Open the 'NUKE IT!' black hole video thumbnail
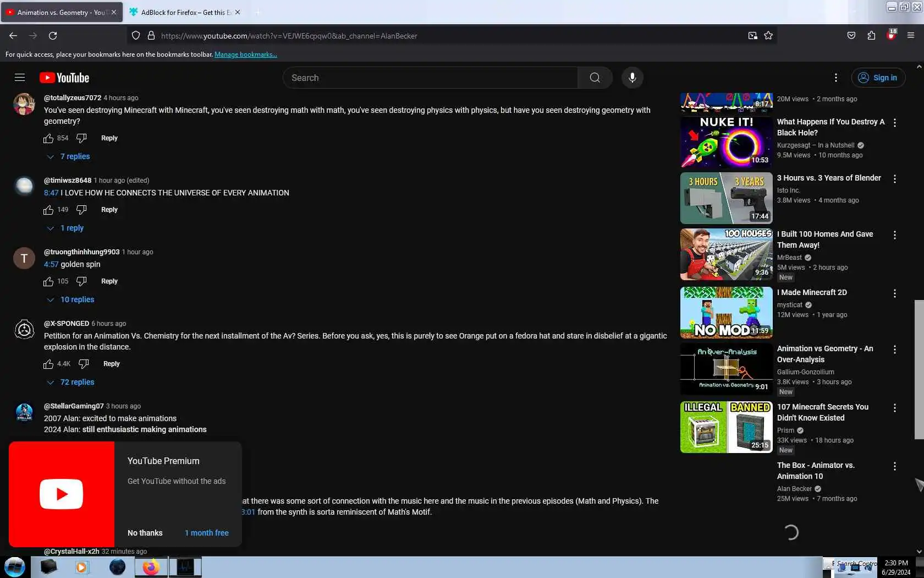This screenshot has height=578, width=924. tap(727, 141)
